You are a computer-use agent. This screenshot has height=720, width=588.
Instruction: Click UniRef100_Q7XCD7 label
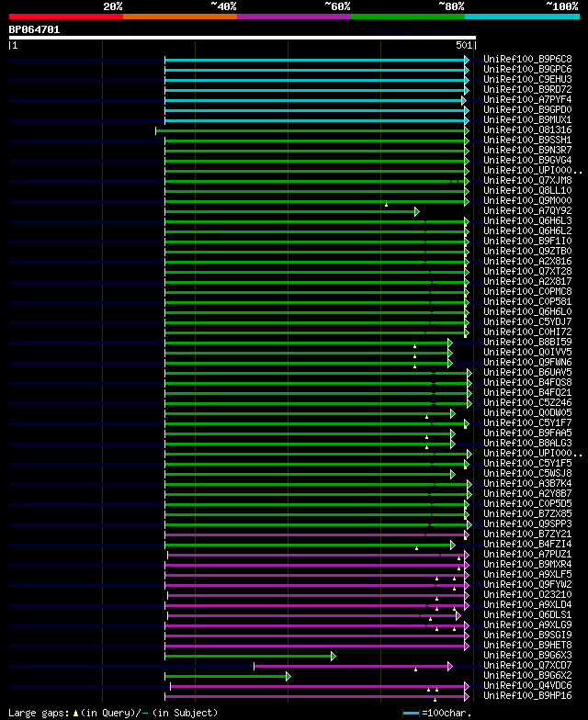[527, 665]
